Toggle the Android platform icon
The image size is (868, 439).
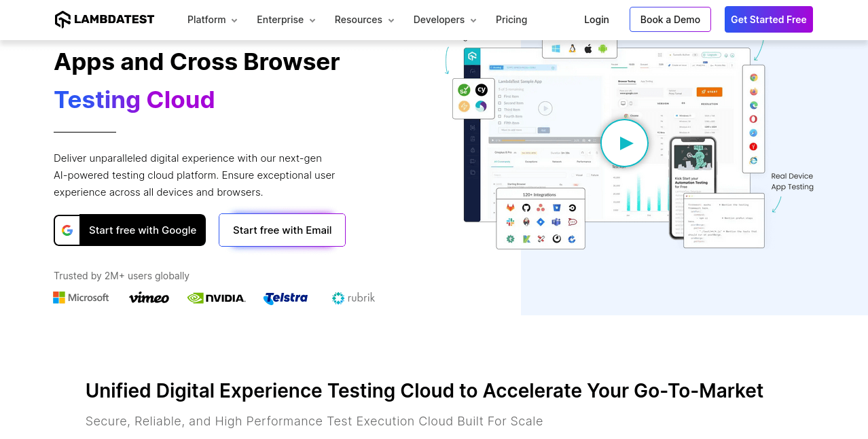(602, 48)
